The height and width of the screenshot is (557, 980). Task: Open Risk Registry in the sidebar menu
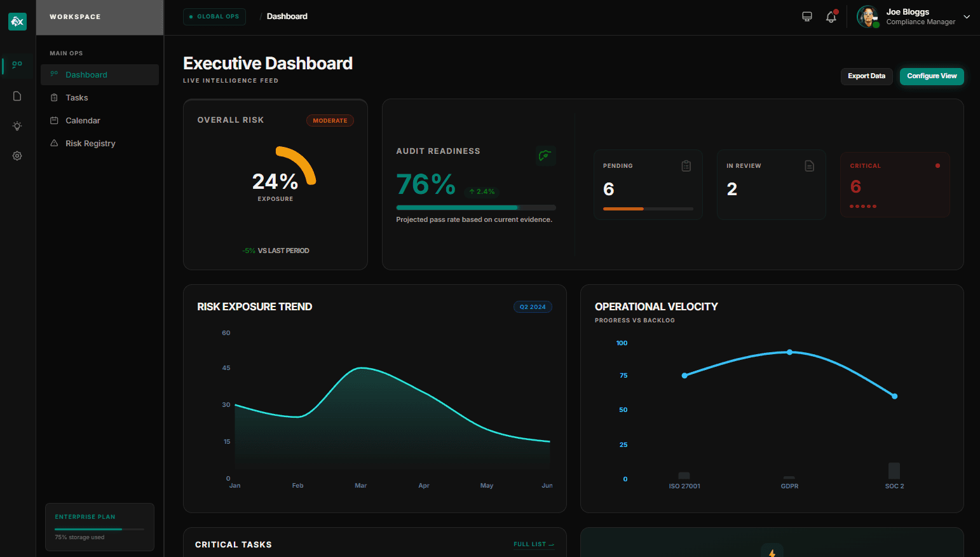100,143
